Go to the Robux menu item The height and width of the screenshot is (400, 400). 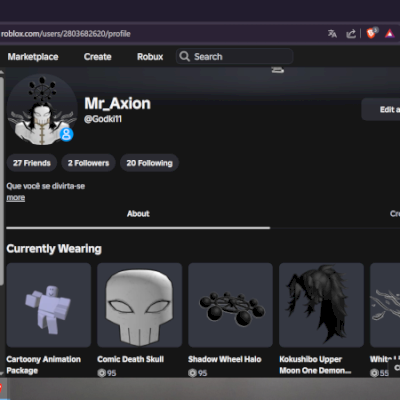tap(150, 57)
